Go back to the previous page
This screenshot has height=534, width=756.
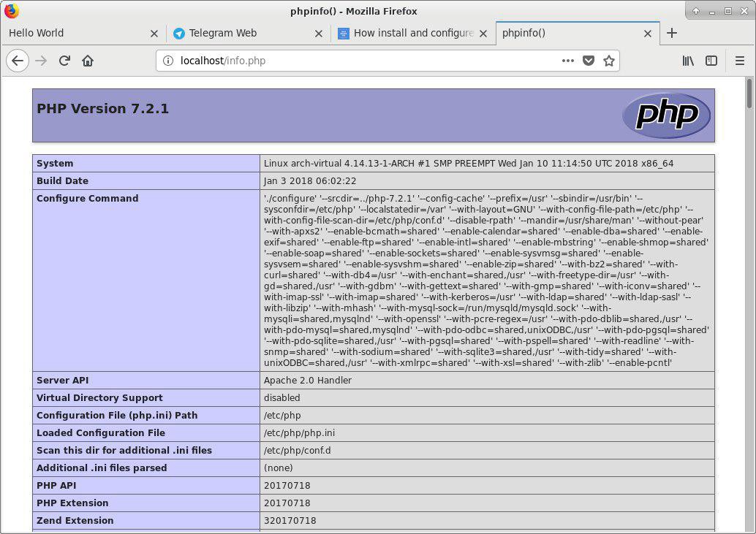[18, 61]
